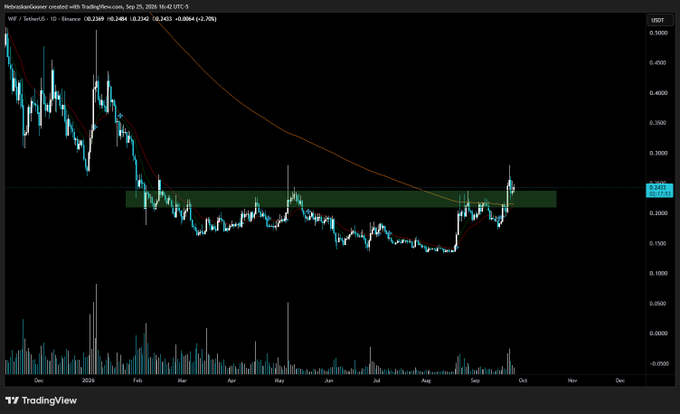Viewport: 680px width, 414px height.
Task: Click the Apr label on time axis
Action: pos(232,381)
